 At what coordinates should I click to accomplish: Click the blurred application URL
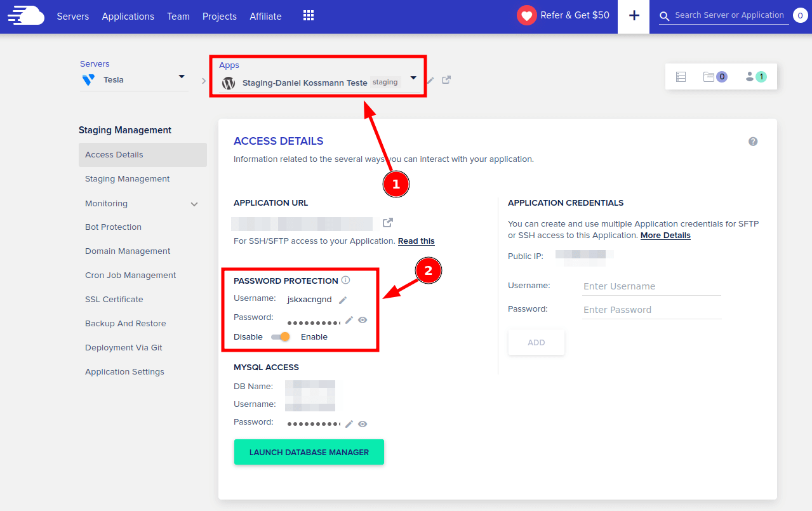coord(302,223)
